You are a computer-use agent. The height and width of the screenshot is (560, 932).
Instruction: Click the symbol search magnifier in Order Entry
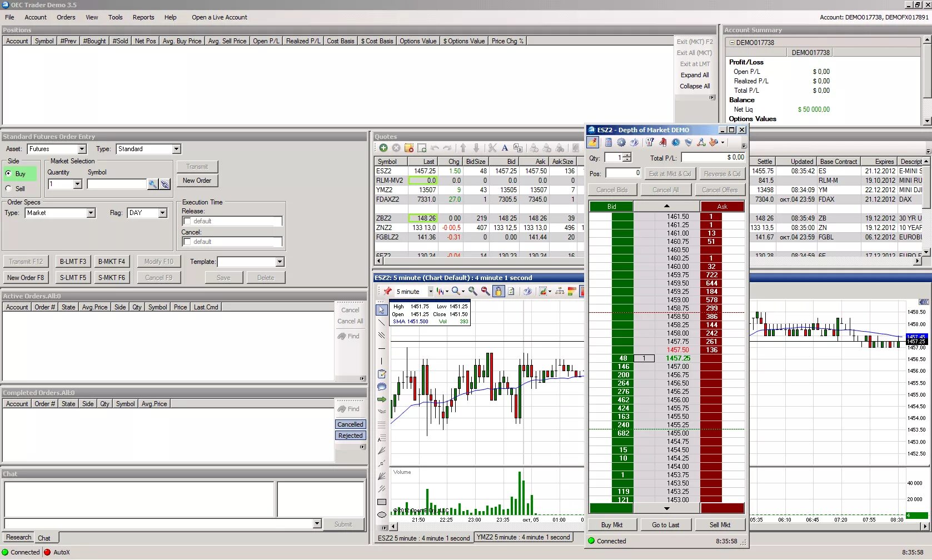[152, 184]
